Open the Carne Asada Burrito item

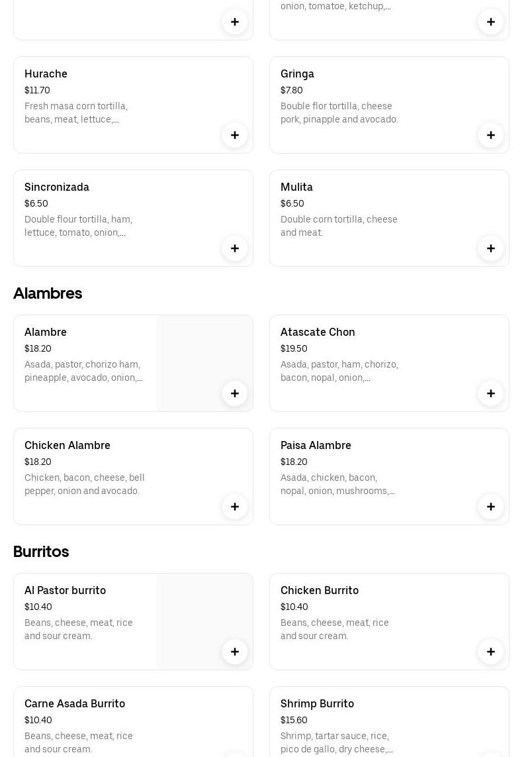click(x=75, y=703)
